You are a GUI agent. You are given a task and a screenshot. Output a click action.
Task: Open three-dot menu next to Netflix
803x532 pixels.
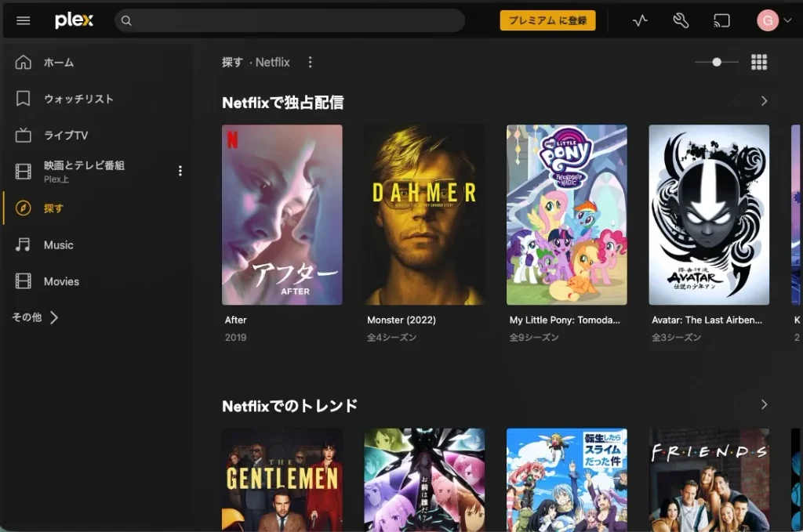coord(310,62)
